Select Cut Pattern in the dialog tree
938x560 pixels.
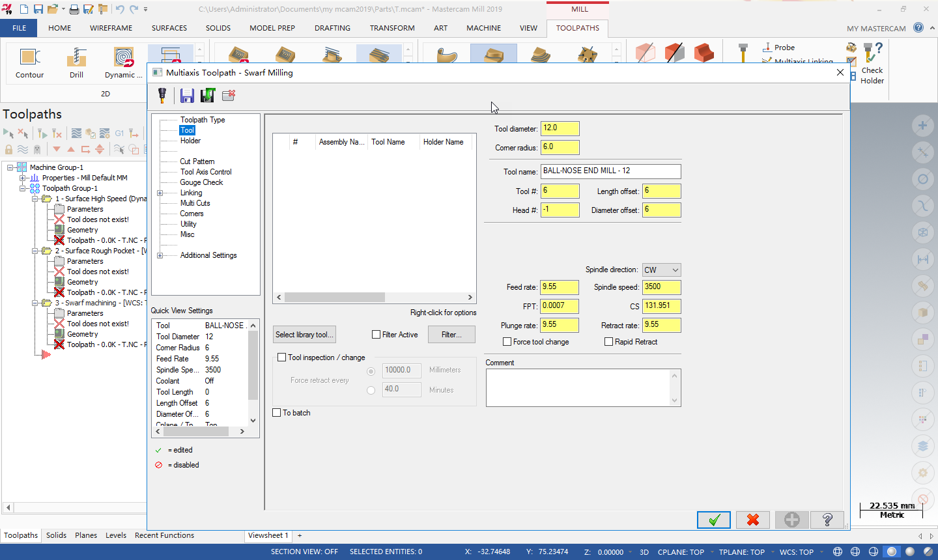point(197,161)
